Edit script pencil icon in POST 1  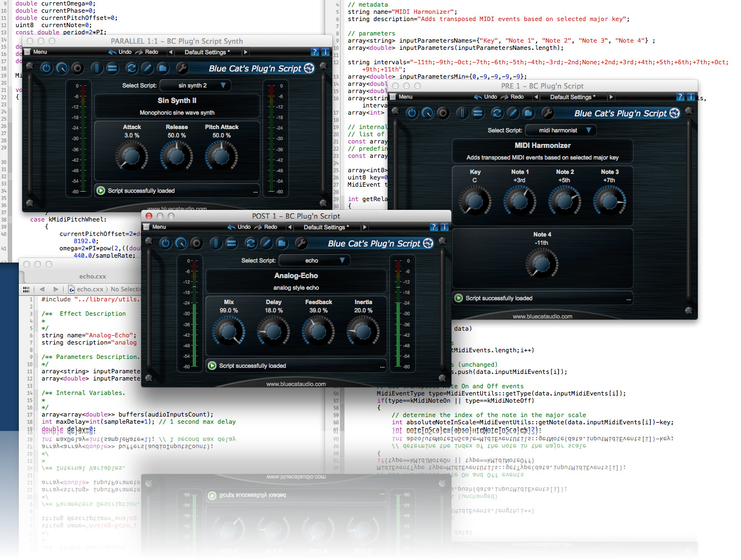(x=266, y=243)
